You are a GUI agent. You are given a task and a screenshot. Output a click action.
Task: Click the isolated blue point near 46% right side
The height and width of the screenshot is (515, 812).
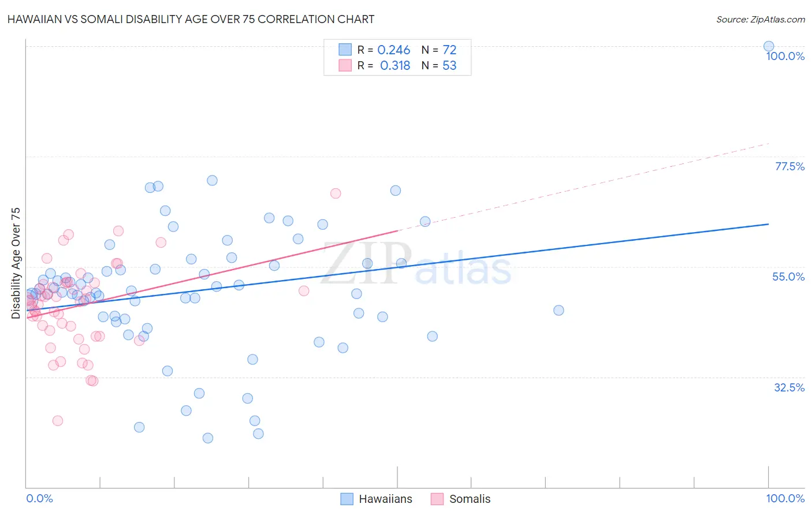coord(558,310)
